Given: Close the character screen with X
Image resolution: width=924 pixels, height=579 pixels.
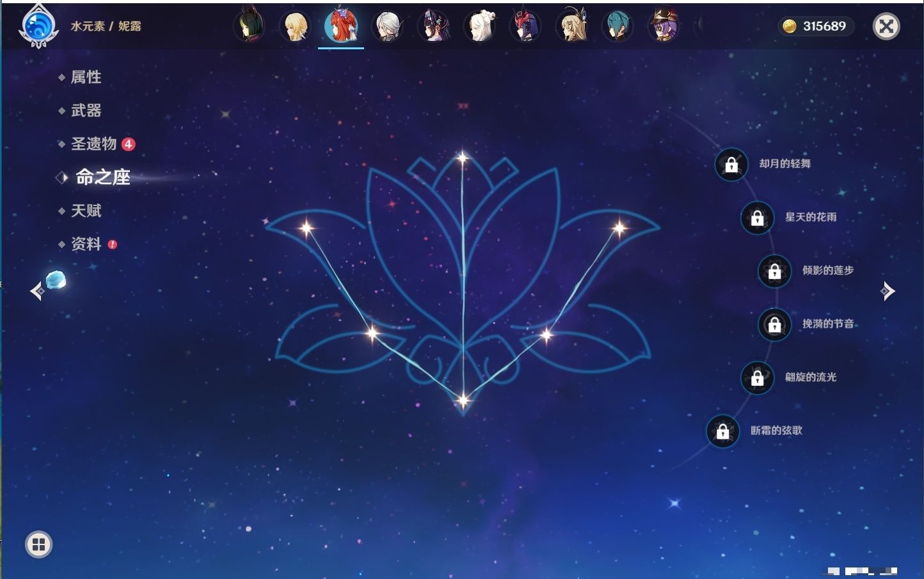Looking at the screenshot, I should 886,26.
